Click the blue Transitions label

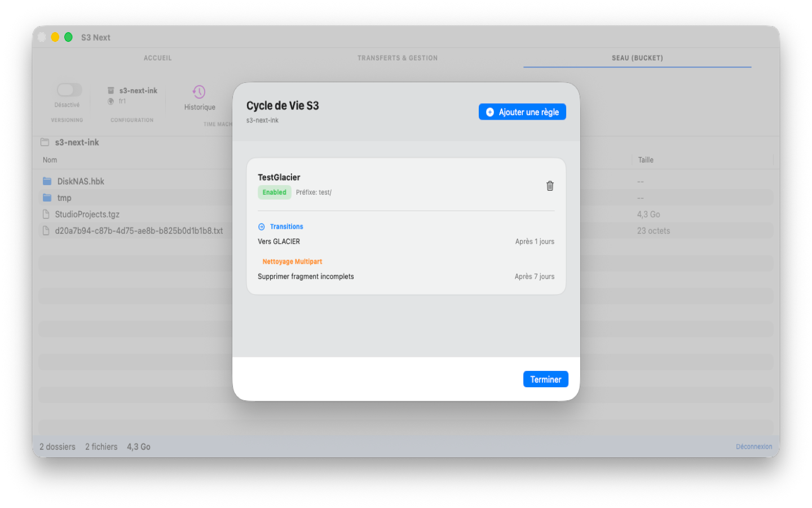(286, 227)
